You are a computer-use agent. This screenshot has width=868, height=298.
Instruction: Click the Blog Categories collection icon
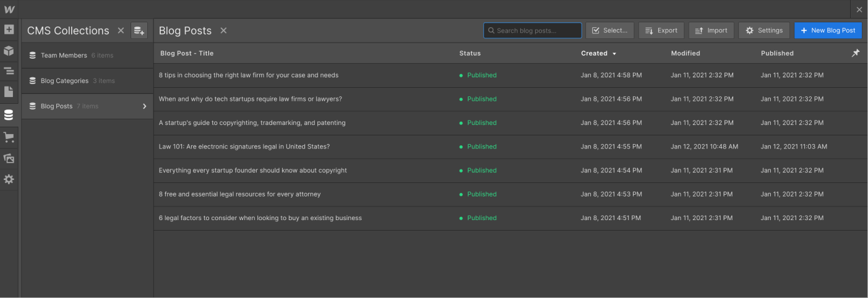pyautogui.click(x=33, y=81)
